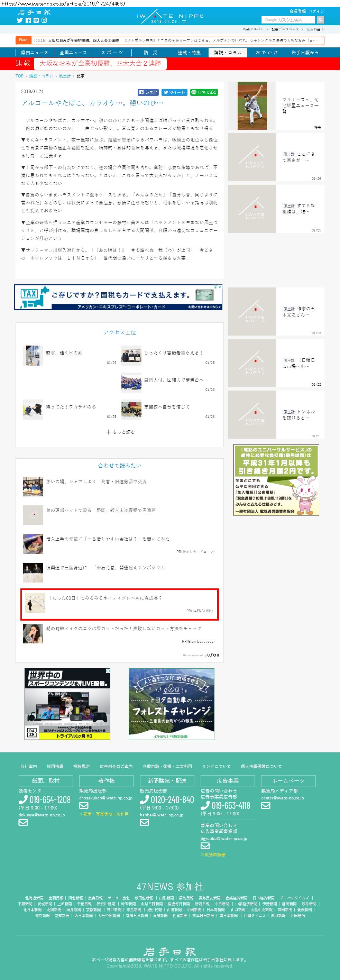
Task: Open 大坂なおみ breaking news headline banner
Action: click(100, 64)
